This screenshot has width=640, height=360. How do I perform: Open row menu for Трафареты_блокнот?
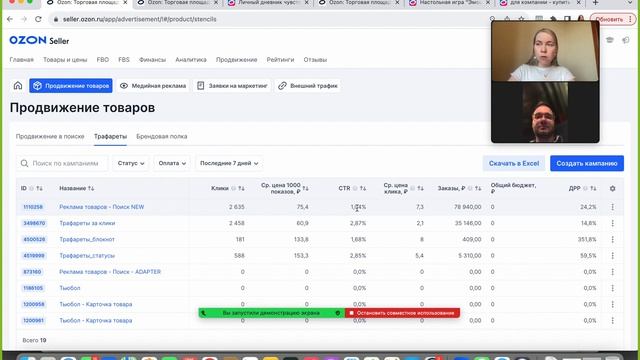coord(612,240)
